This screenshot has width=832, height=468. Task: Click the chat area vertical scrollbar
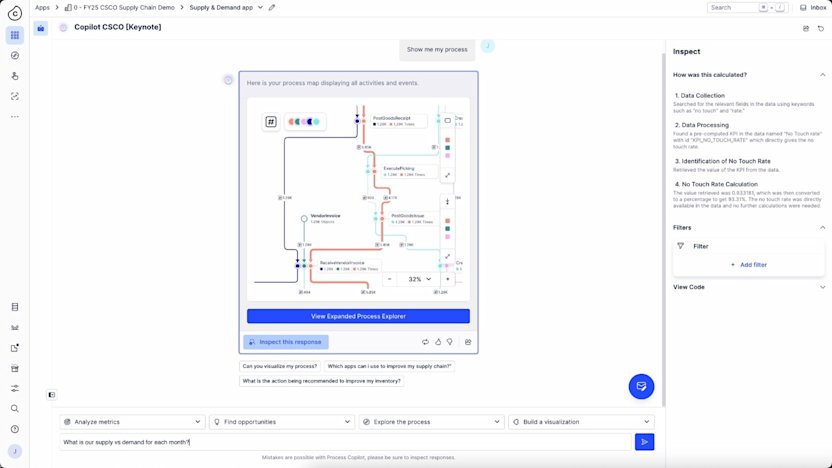coord(663,228)
